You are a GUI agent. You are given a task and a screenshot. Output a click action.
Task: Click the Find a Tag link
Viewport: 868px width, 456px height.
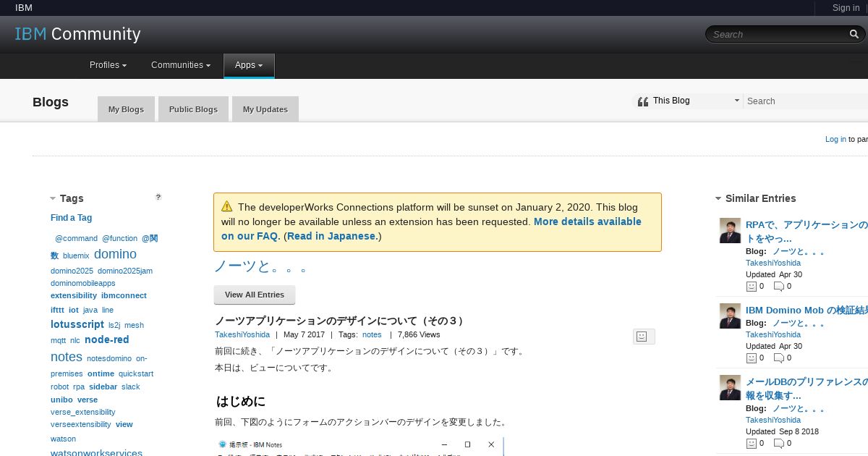(x=71, y=218)
